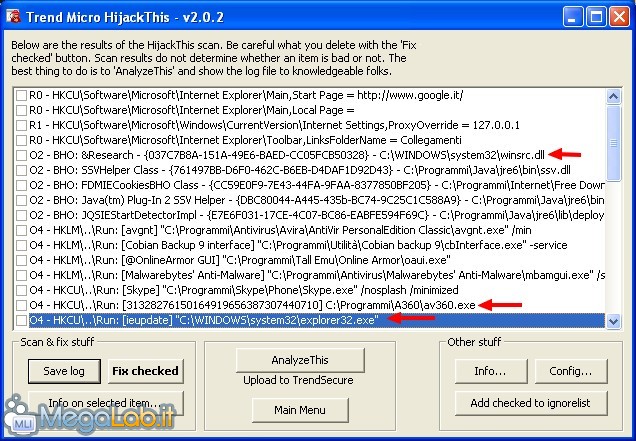This screenshot has width=636, height=441.
Task: Check the FDMIECookiesBHO Class checkbox
Action: click(21, 185)
